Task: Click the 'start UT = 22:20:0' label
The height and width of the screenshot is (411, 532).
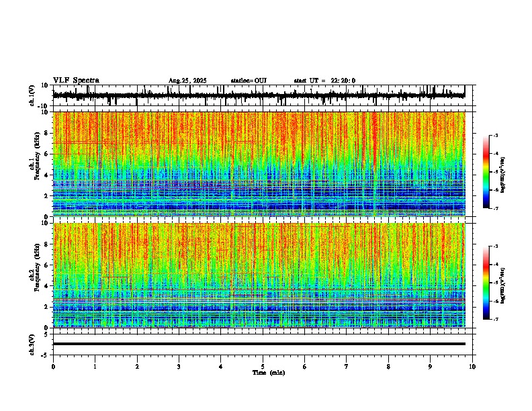Action: (324, 81)
